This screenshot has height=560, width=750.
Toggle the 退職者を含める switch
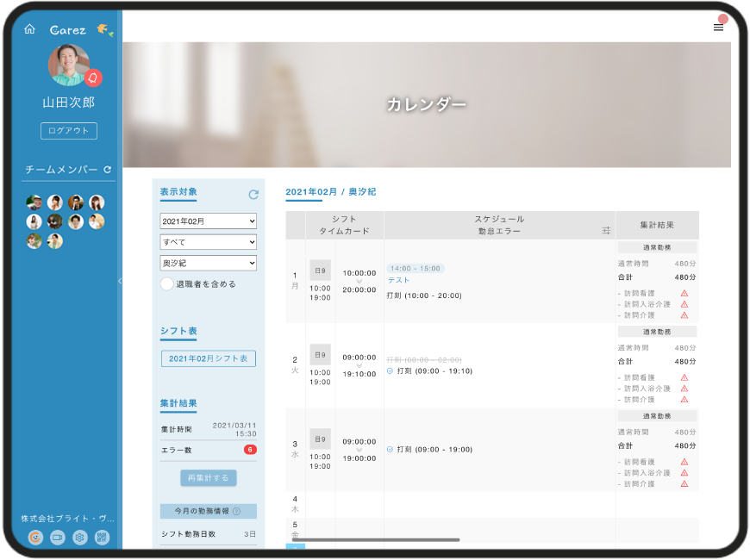pos(167,284)
